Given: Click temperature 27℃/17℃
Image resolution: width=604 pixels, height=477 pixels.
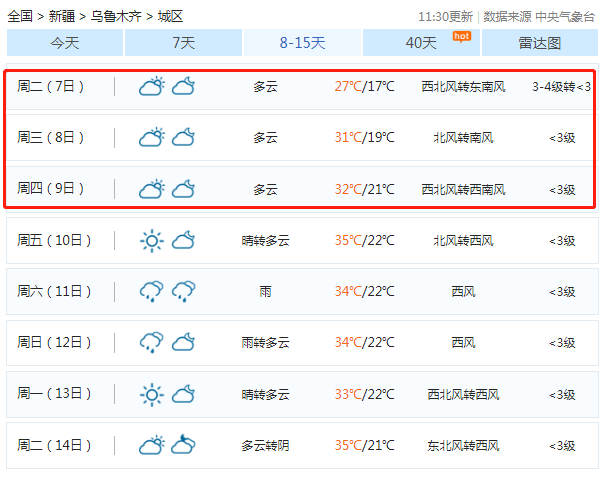Looking at the screenshot, I should pos(364,86).
